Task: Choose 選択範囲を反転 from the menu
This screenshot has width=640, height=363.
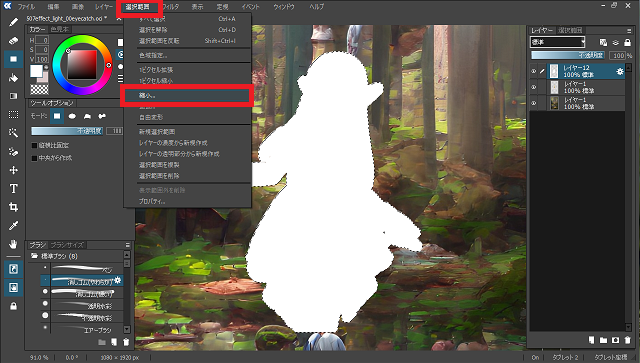Action: [x=159, y=41]
